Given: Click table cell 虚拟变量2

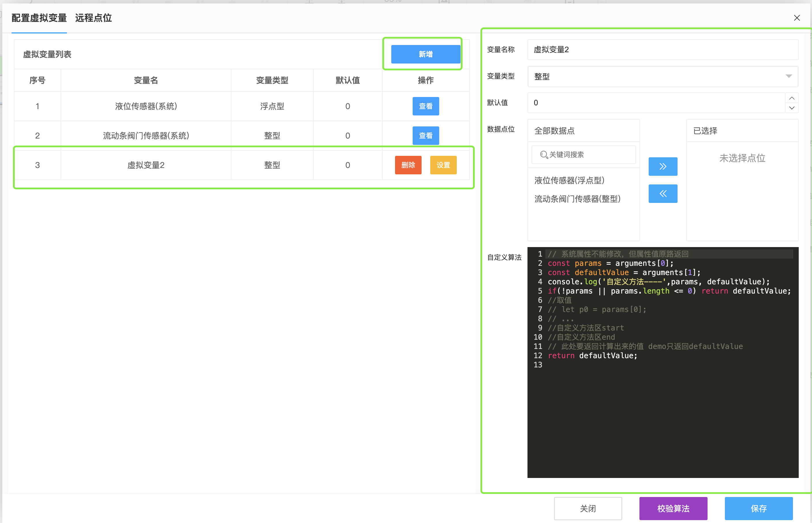Looking at the screenshot, I should coord(146,165).
